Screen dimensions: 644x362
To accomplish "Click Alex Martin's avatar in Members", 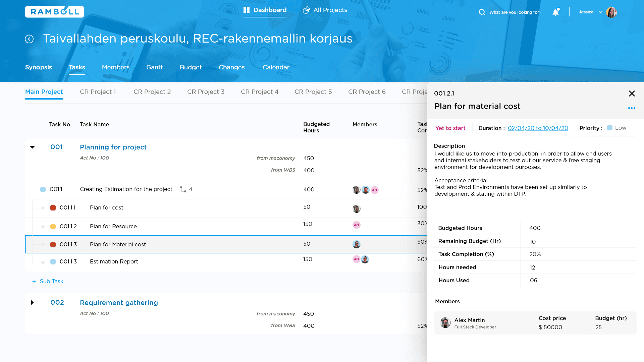I will point(445,322).
